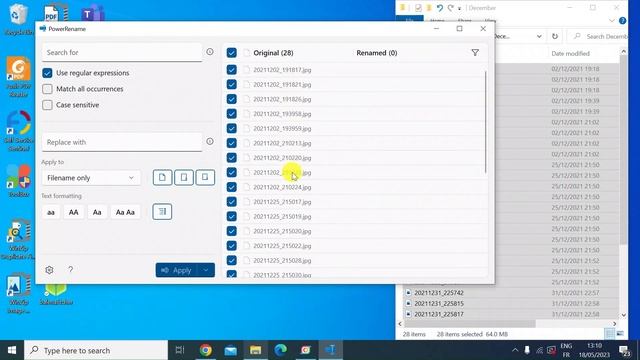This screenshot has height=360, width=640.
Task: Click the Type here to search taskbar box
Action: (96, 350)
